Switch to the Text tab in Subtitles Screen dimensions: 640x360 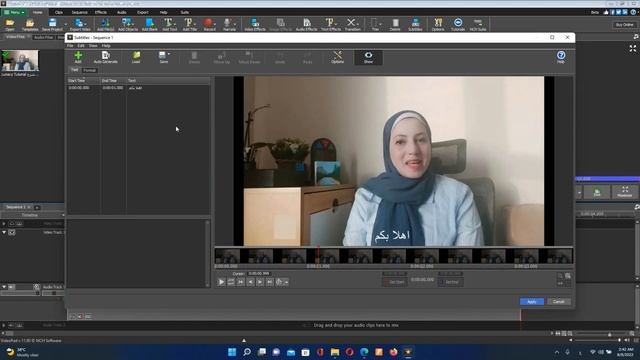coord(74,70)
